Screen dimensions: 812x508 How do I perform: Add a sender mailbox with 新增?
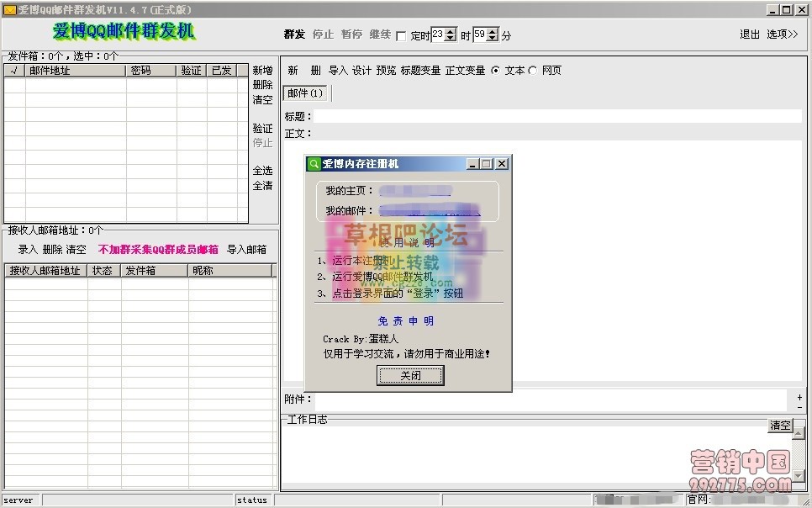262,70
